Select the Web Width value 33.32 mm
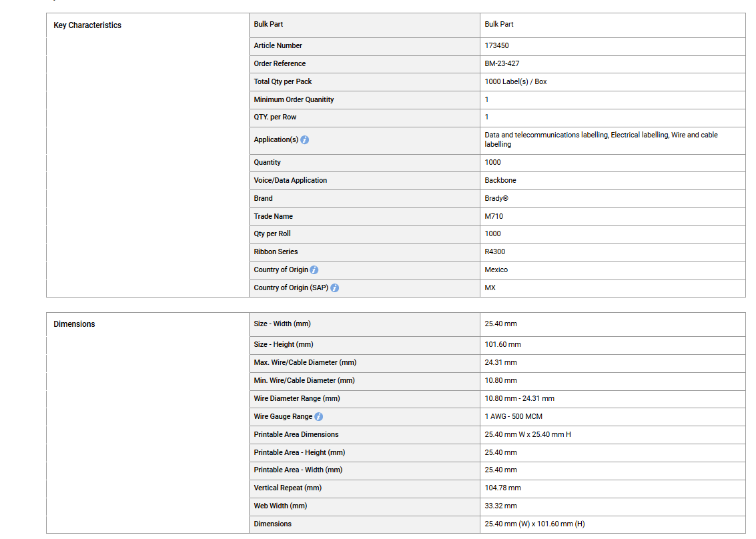This screenshot has height=539, width=756. tap(500, 506)
